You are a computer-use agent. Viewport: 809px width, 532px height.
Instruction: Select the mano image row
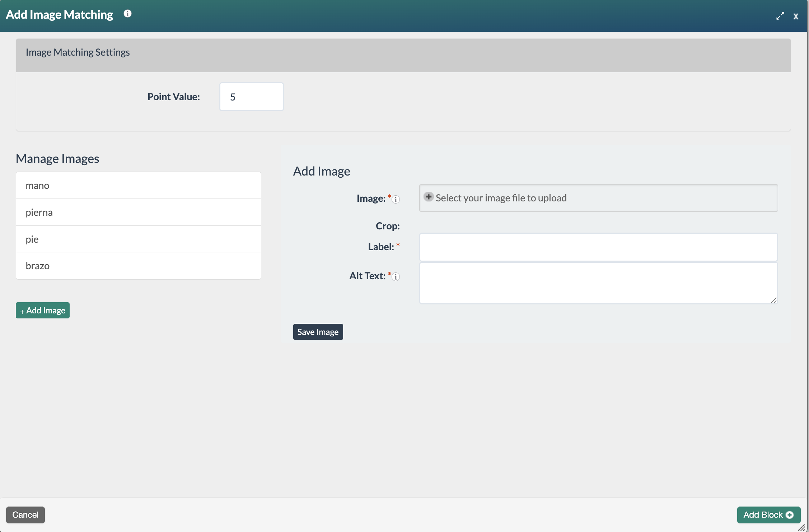click(x=139, y=186)
